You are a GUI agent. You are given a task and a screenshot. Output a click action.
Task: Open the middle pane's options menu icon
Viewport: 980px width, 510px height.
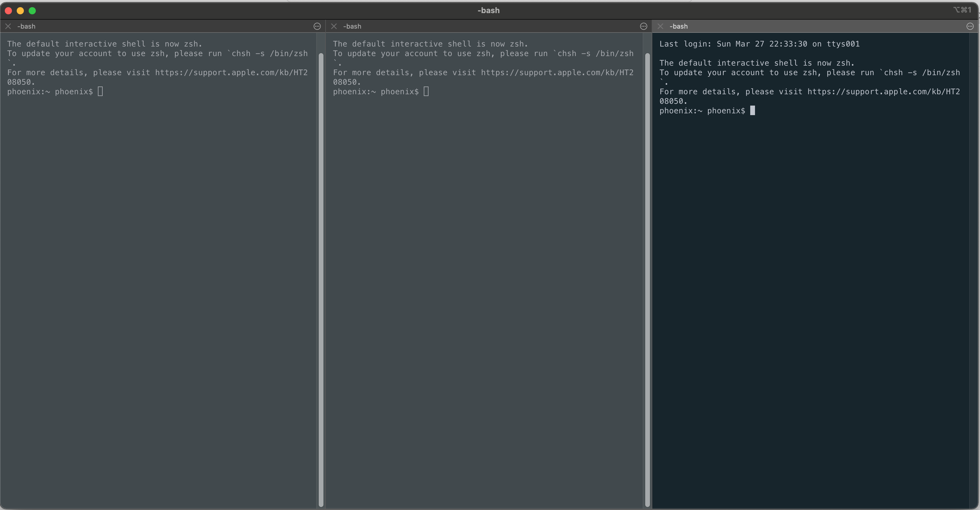[643, 26]
